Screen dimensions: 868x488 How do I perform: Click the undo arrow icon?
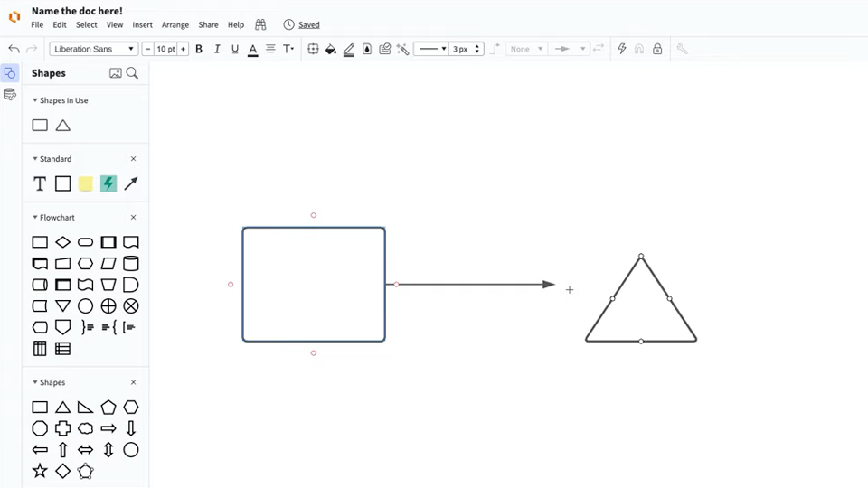pyautogui.click(x=14, y=49)
